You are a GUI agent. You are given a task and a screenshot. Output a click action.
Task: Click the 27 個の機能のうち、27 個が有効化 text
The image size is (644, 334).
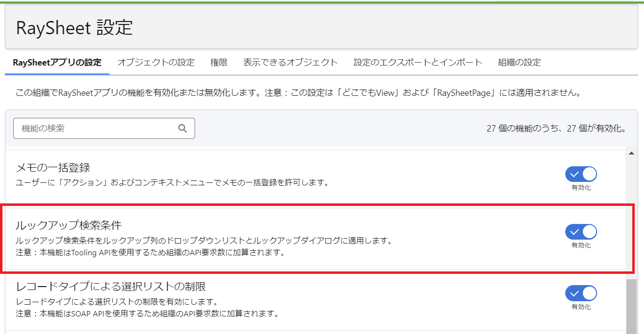(557, 129)
